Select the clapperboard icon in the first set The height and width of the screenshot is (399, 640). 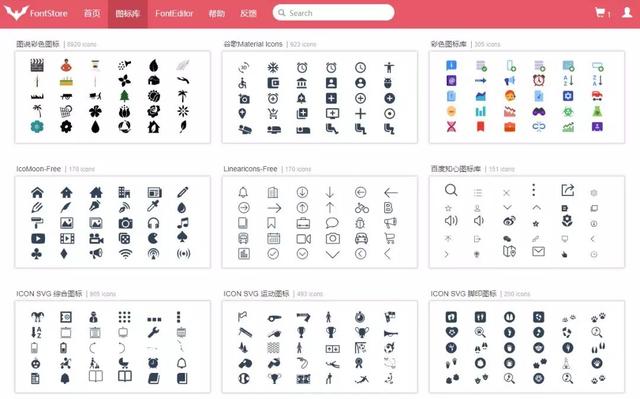[x=37, y=65]
